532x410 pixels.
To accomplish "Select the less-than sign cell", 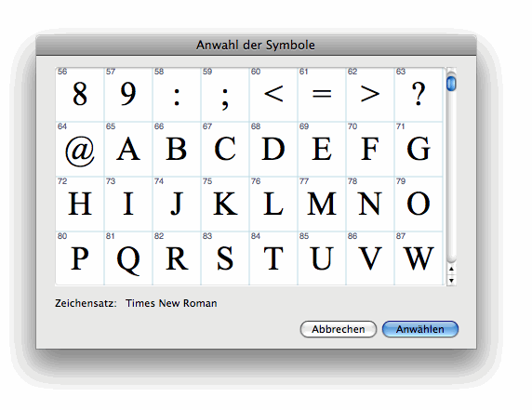I will tap(273, 94).
